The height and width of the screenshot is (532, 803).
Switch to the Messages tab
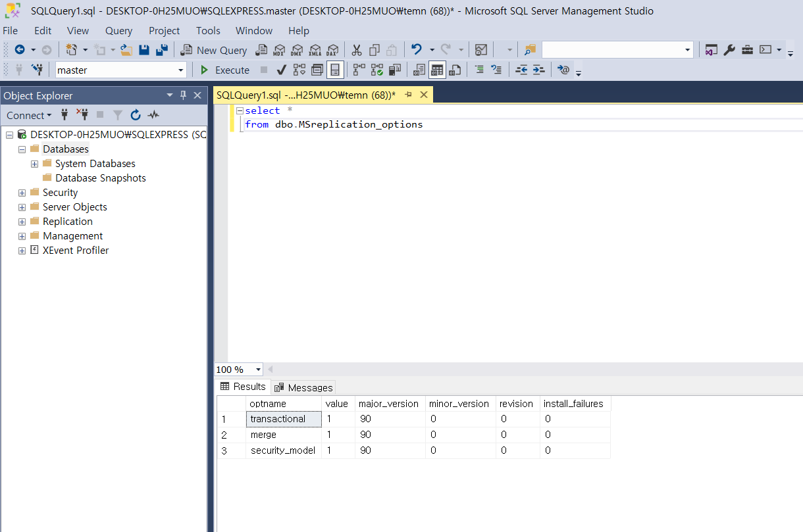303,387
